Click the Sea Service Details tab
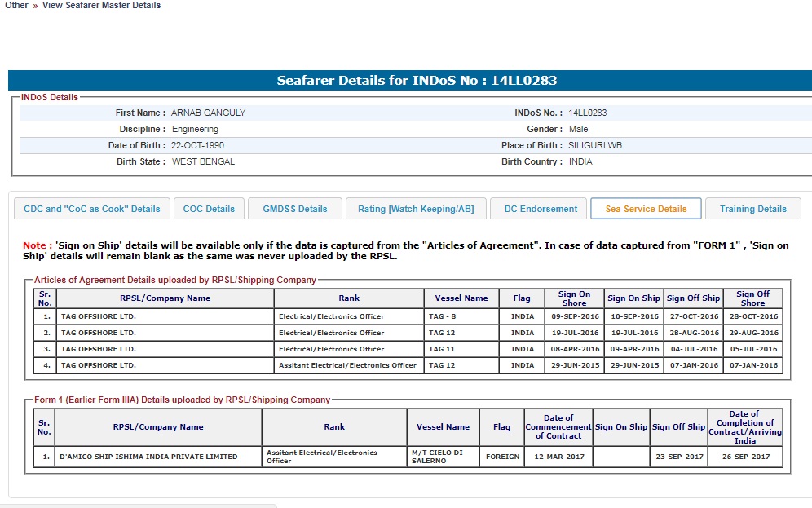Viewport: 812px width, 508px height. (646, 209)
